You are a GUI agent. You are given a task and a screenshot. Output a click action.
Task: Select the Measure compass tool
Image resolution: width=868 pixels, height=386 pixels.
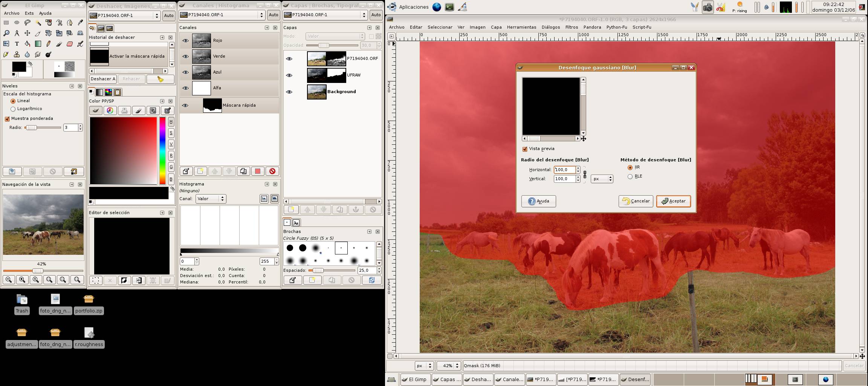tap(17, 33)
